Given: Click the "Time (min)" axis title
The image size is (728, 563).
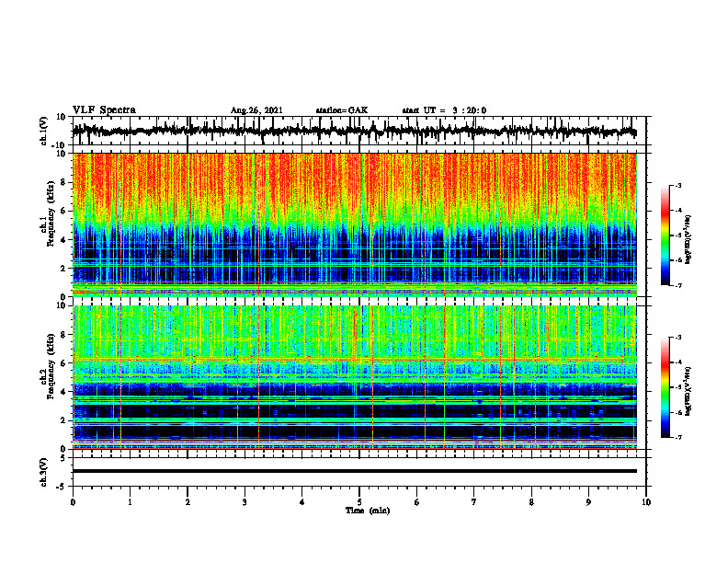Looking at the screenshot, I should click(368, 511).
